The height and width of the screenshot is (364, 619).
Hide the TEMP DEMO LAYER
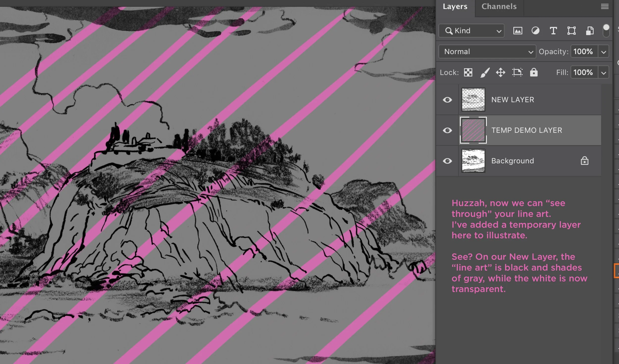[447, 130]
